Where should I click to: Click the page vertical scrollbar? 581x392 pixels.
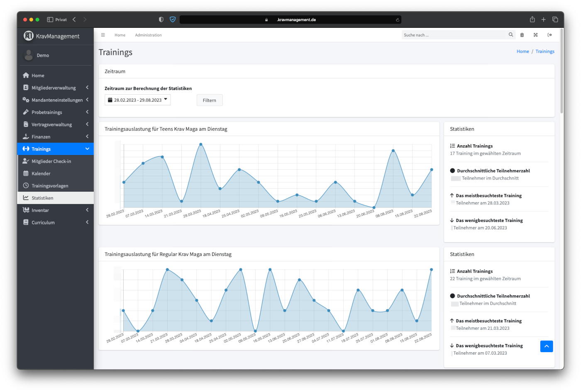(x=562, y=71)
